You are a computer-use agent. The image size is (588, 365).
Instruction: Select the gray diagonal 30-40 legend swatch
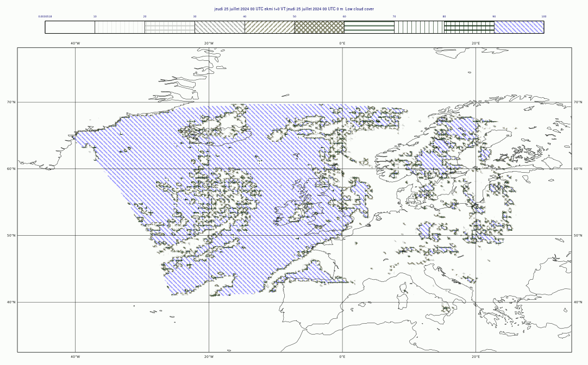click(220, 27)
